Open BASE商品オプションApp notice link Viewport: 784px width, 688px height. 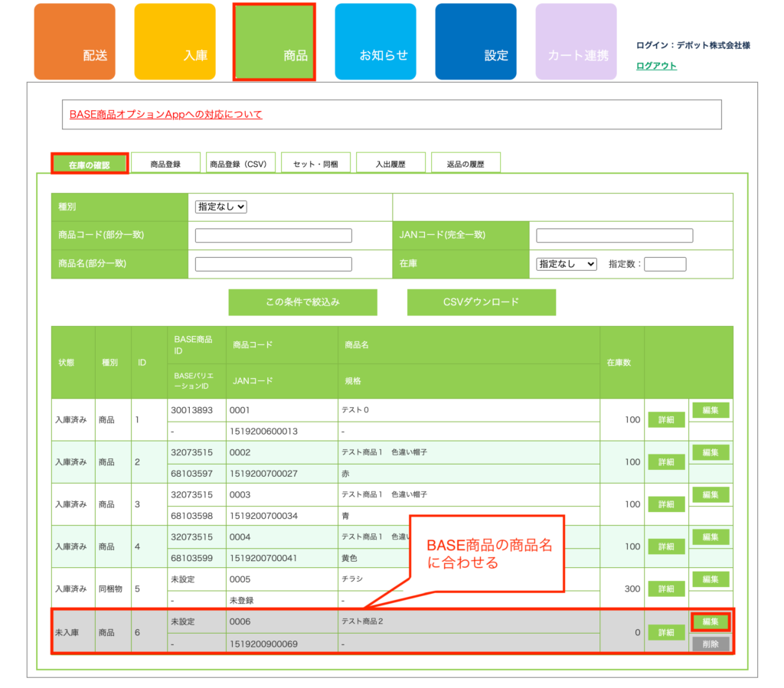(x=165, y=115)
